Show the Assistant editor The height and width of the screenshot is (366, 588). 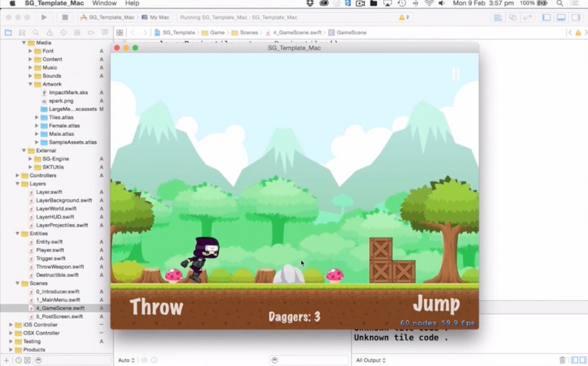(513, 18)
